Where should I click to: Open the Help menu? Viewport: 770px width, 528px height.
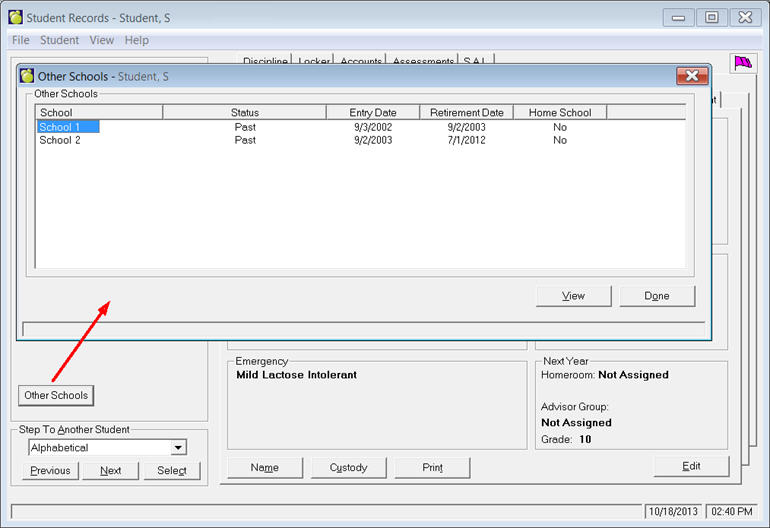tap(136, 40)
